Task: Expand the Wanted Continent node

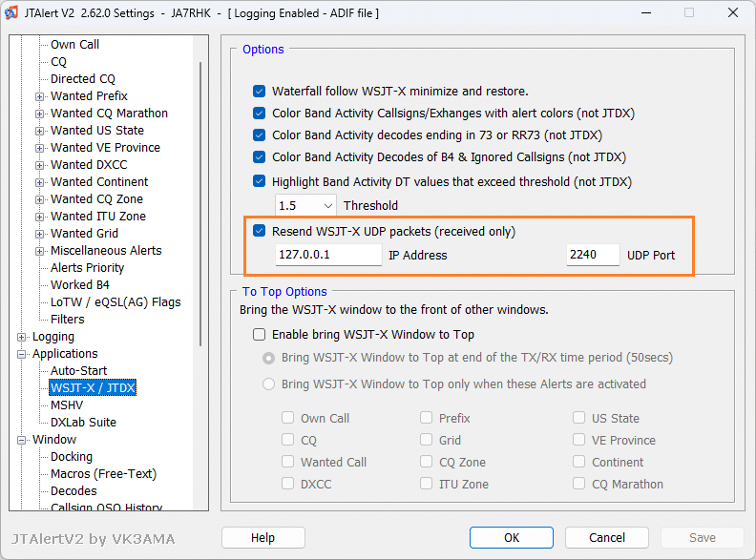Action: (39, 182)
